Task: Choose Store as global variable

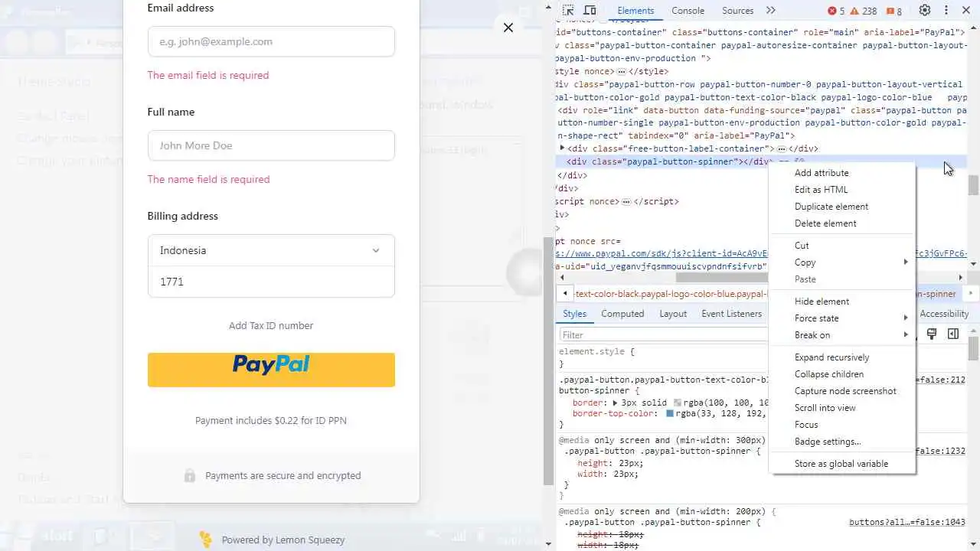Action: tap(842, 464)
